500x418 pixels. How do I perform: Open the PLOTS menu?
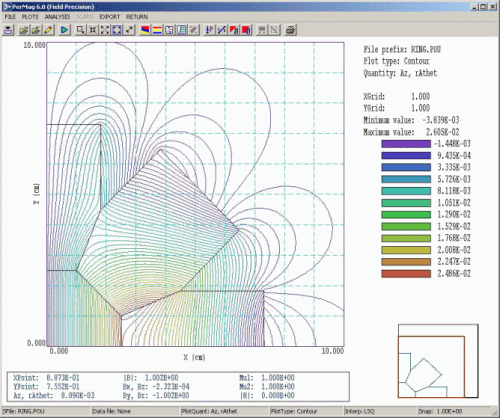pos(30,17)
